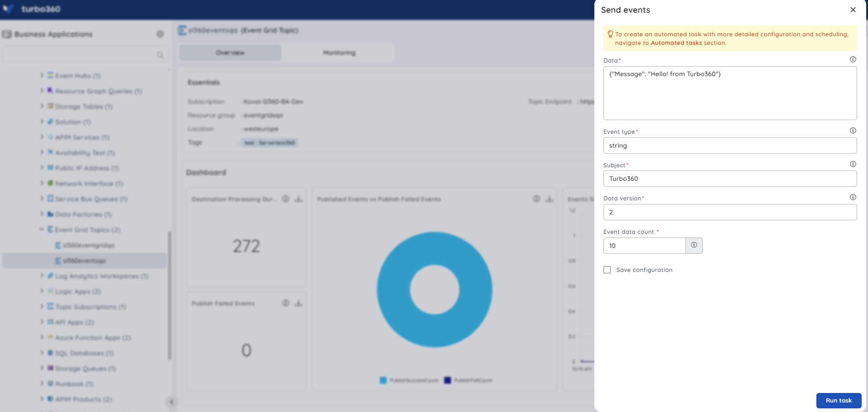Show info for Subject field

coord(853,164)
